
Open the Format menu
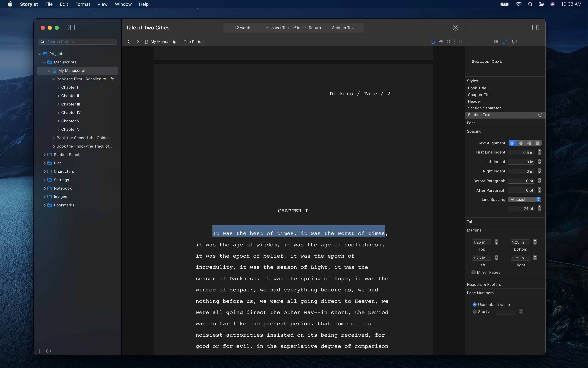pos(83,4)
